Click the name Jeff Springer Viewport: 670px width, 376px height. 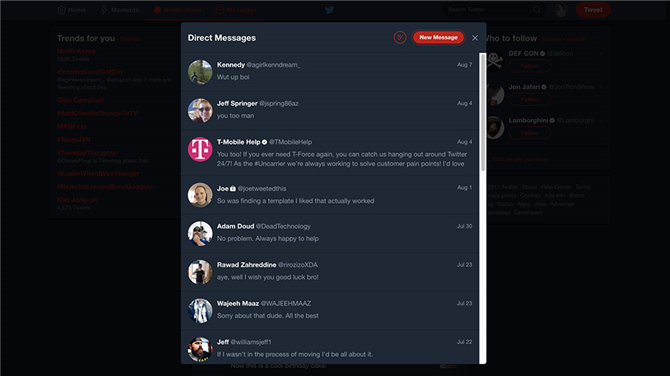click(x=237, y=103)
